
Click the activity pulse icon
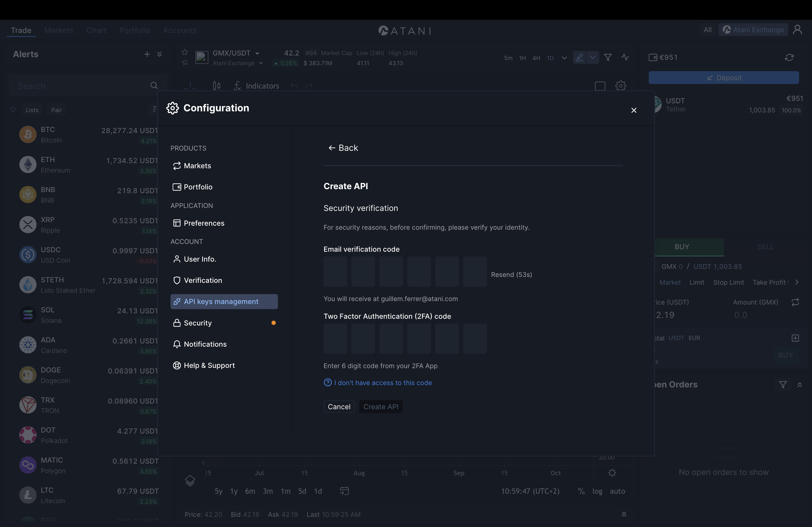pyautogui.click(x=625, y=57)
